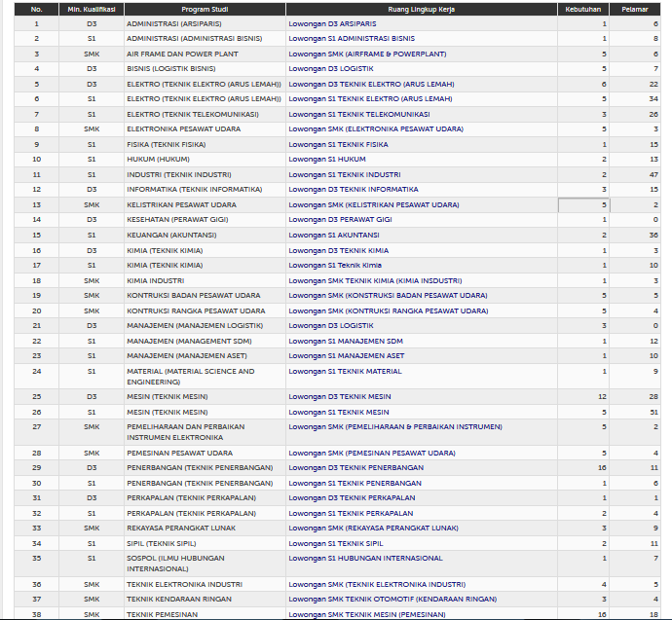Open Lowongan SMK (KONSTRUKSI BADAN PESAWAT UDARA)
The width and height of the screenshot is (672, 620).
(388, 296)
